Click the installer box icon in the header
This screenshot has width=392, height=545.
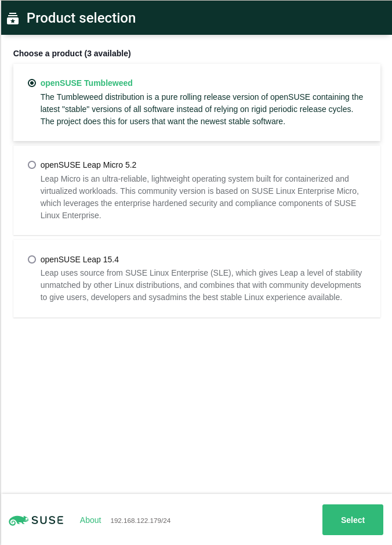[13, 17]
